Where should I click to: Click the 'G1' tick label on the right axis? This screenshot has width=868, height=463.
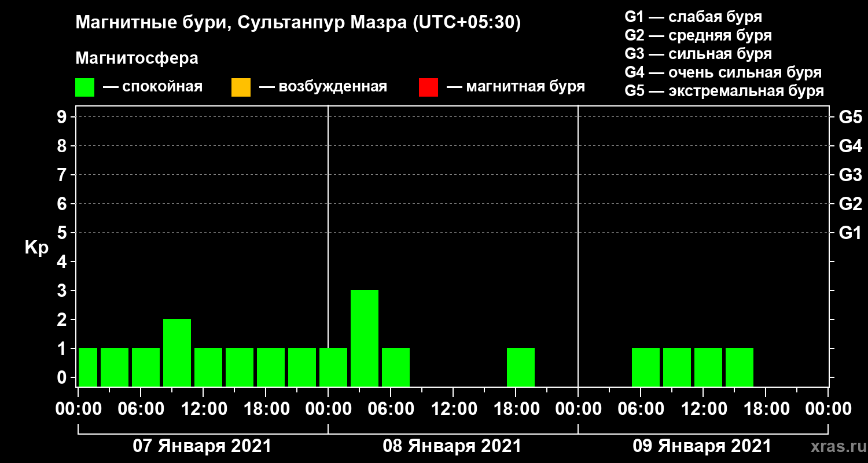point(850,233)
